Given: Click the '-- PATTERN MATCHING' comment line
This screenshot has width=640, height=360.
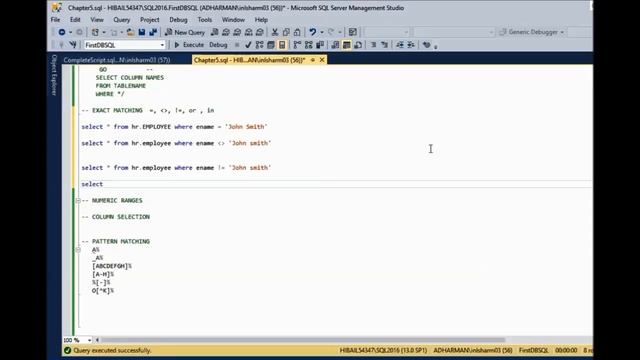Looking at the screenshot, I should point(116,241).
